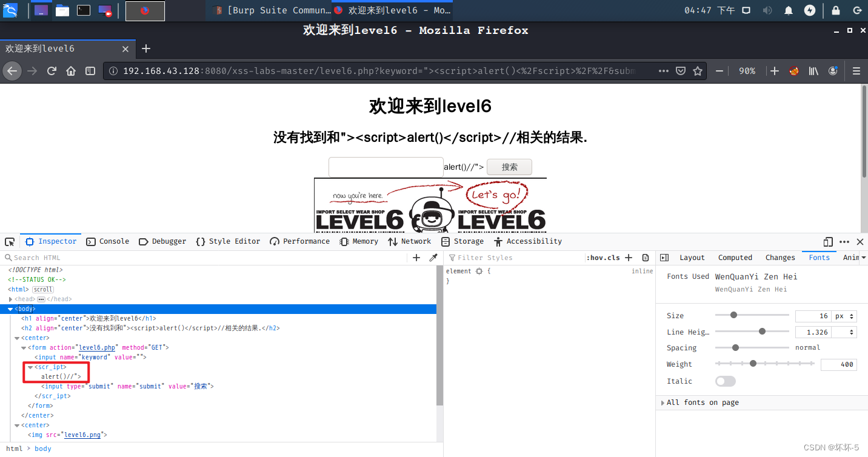Click the 搜索 submit button
Viewport: 868px width, 457px height.
click(x=509, y=167)
